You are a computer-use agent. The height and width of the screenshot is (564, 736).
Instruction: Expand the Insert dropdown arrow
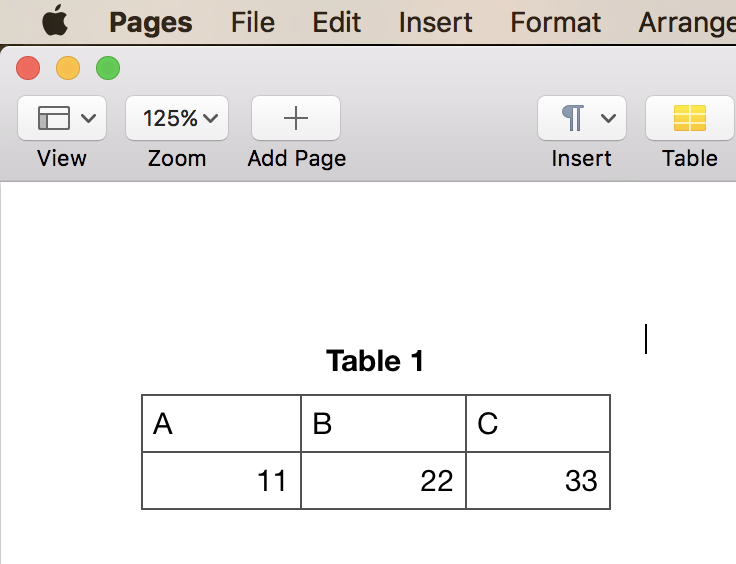[608, 119]
